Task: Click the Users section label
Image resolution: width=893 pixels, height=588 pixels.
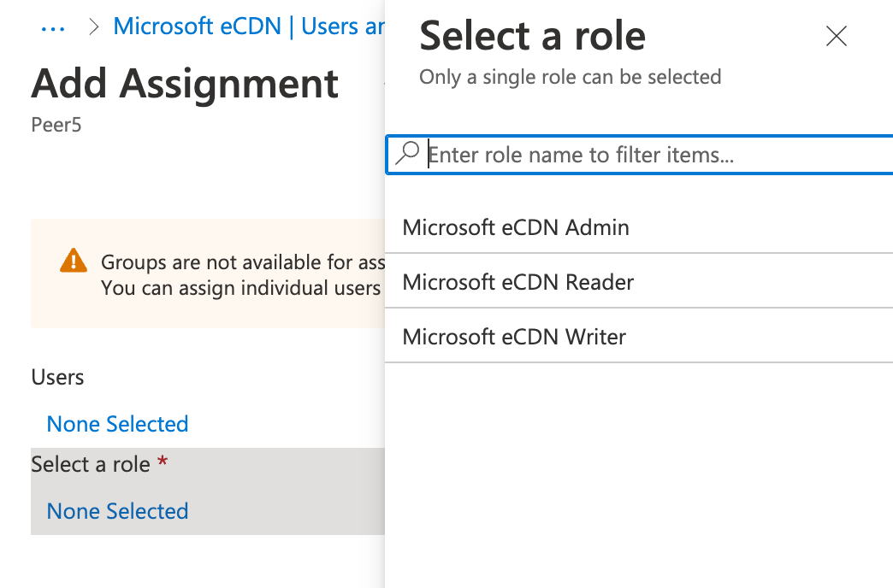Action: tap(57, 377)
